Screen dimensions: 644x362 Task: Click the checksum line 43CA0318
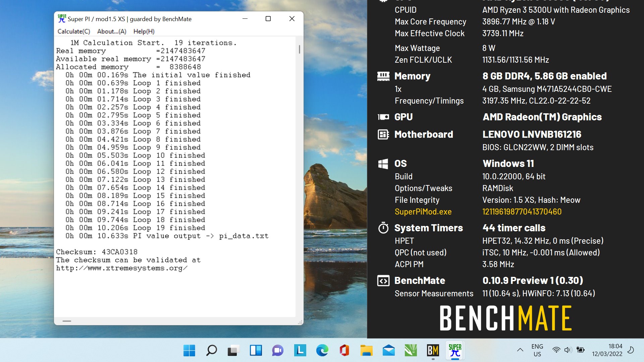coord(97,252)
